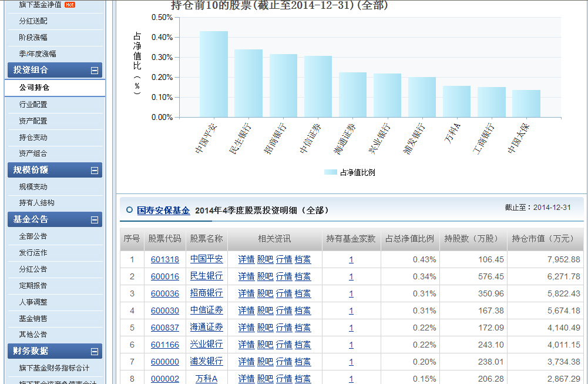Open stock code 600837 link
Viewport: 588px width, 384px height.
(x=165, y=328)
